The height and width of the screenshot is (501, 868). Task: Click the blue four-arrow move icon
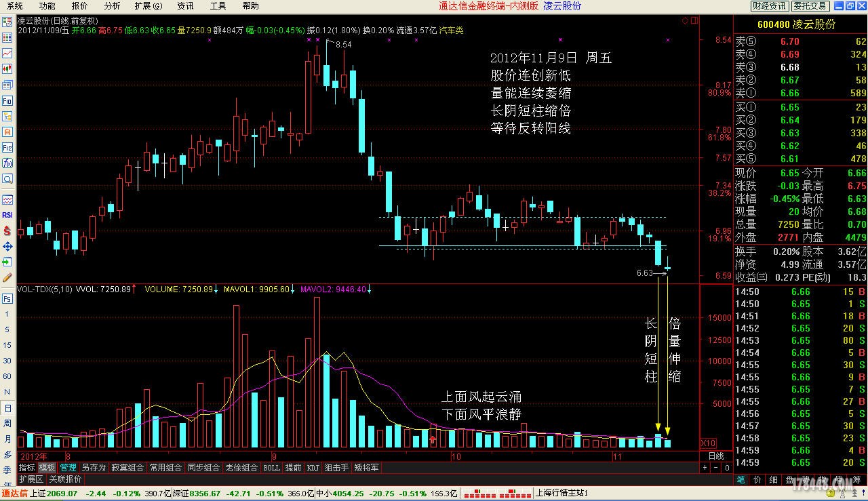[x=7, y=246]
